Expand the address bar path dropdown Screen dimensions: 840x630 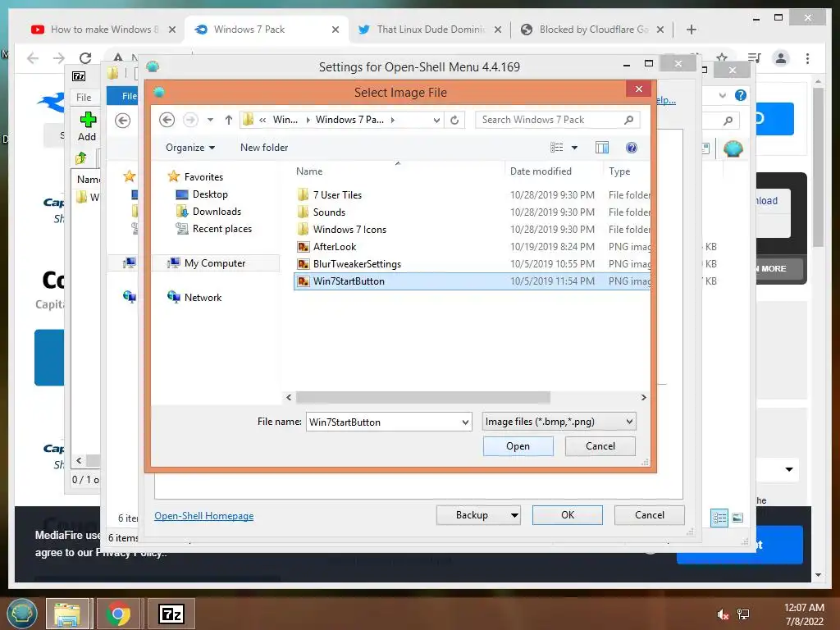point(436,120)
